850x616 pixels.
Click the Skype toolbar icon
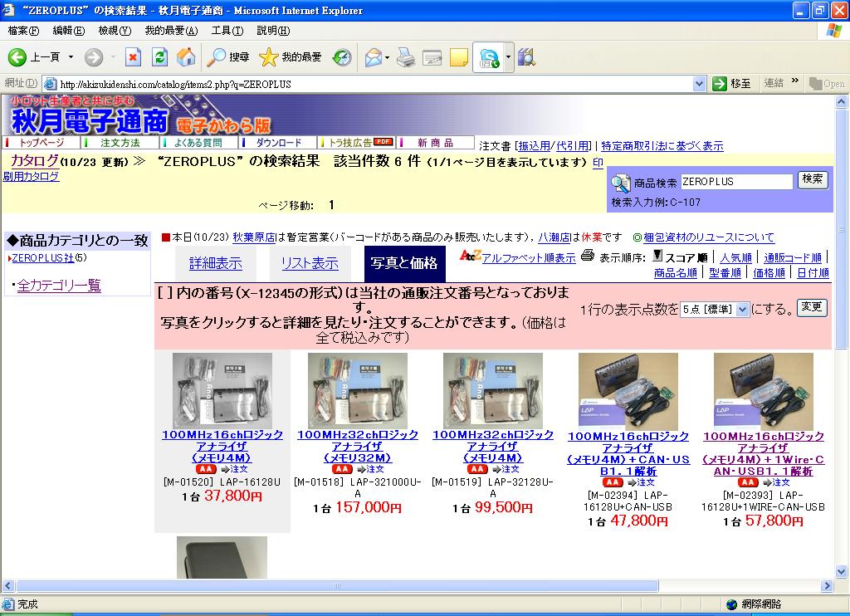[489, 57]
